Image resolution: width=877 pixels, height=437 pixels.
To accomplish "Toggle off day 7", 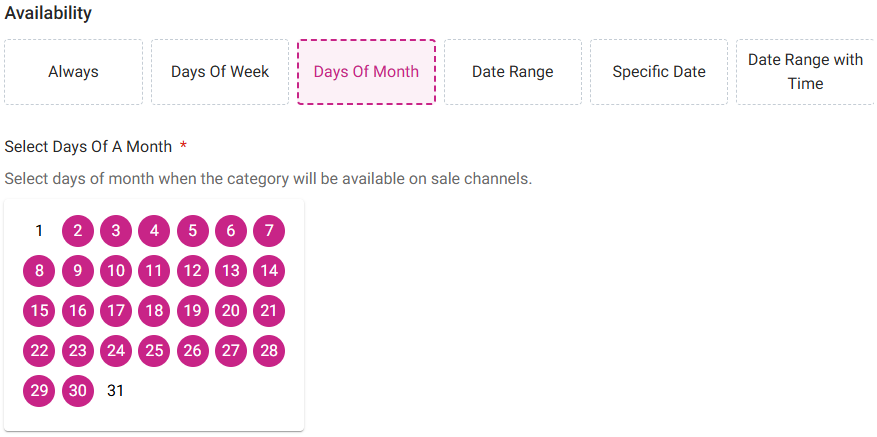I will pos(269,231).
